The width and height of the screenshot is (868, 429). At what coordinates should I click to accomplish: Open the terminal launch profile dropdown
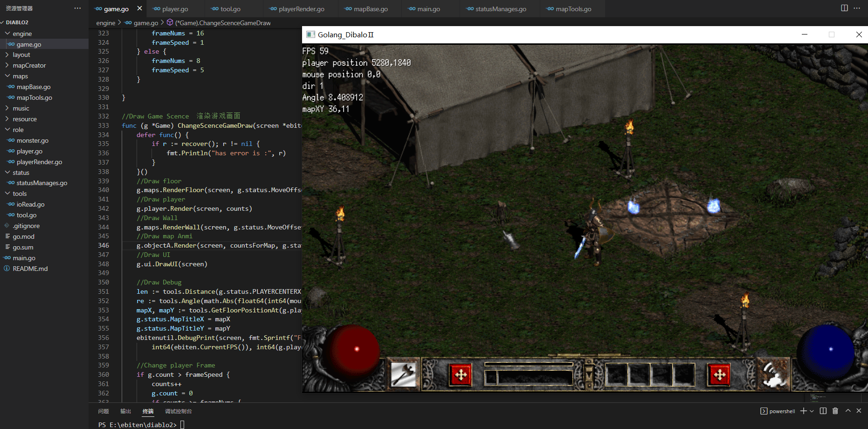pos(812,411)
